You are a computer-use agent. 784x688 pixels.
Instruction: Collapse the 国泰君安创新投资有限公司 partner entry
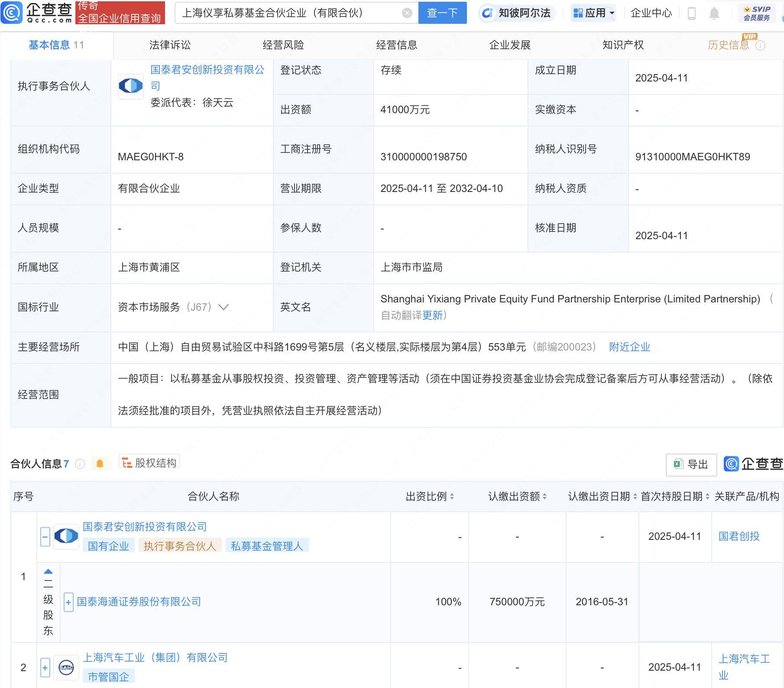[45, 537]
